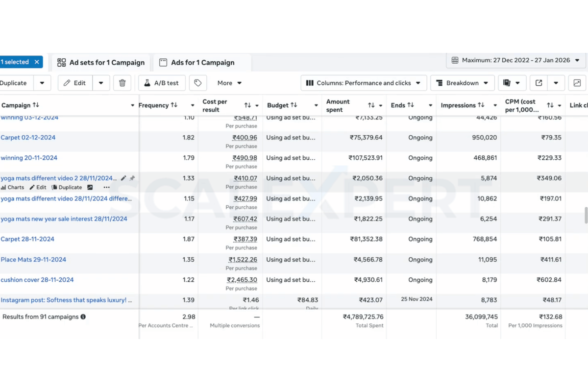Open the 'Carpet 02-12-2024' campaign link
This screenshot has height=392, width=588.
pos(28,138)
